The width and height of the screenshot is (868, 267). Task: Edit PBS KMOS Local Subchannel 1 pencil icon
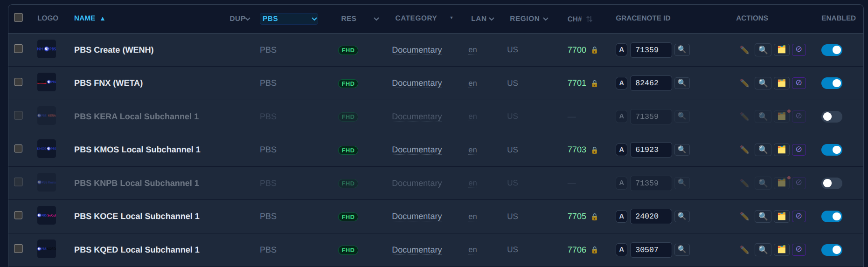pyautogui.click(x=744, y=150)
